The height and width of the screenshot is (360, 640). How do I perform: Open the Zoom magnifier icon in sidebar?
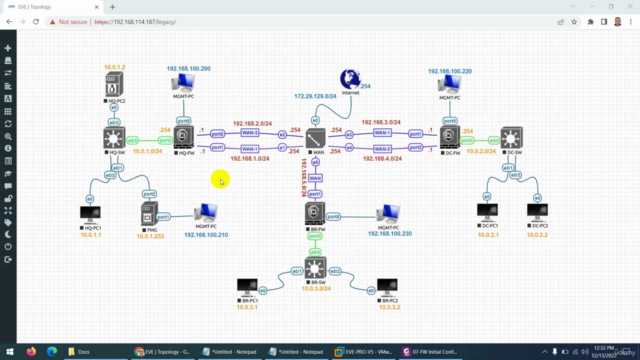pos(8,137)
